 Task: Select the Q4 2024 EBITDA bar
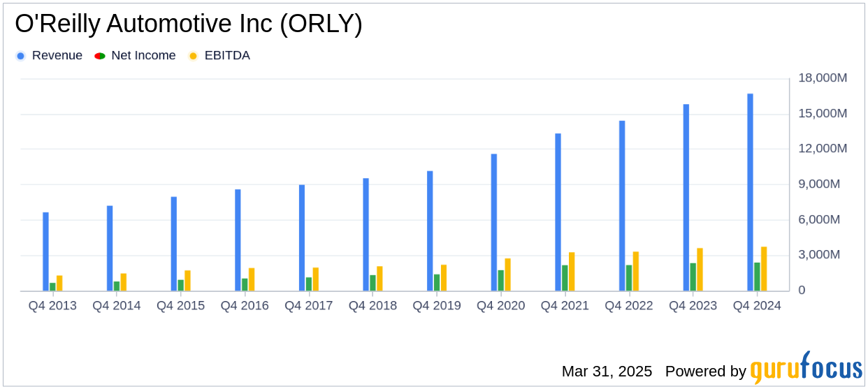click(x=764, y=269)
